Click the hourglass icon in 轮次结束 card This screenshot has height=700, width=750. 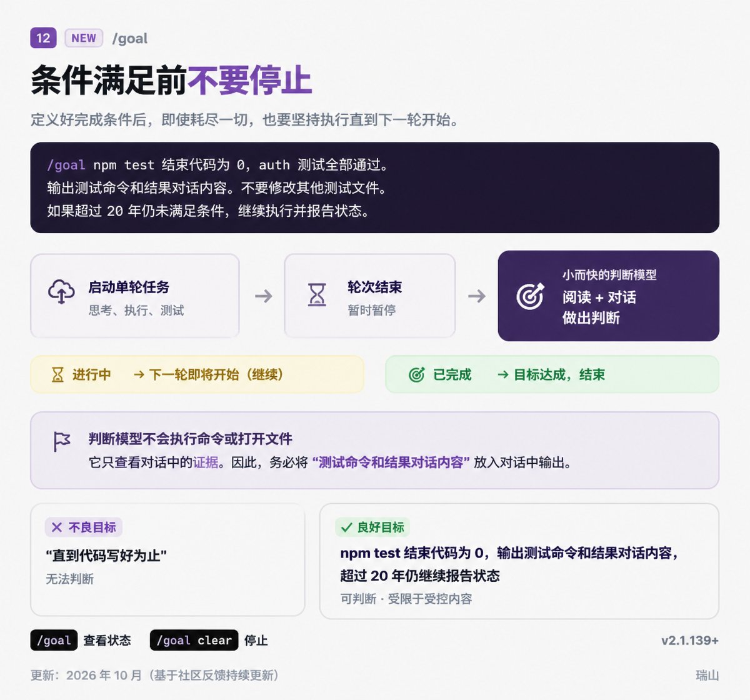(317, 294)
